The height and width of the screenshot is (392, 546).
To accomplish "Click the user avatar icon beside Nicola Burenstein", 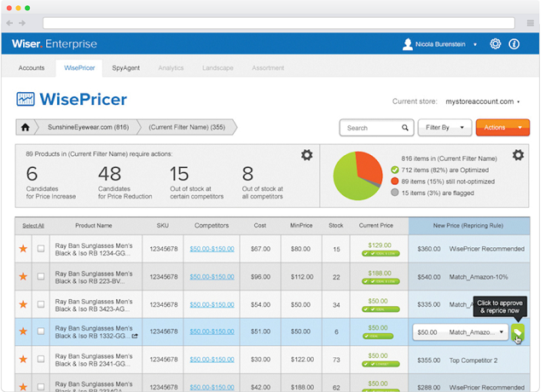I will (x=407, y=44).
